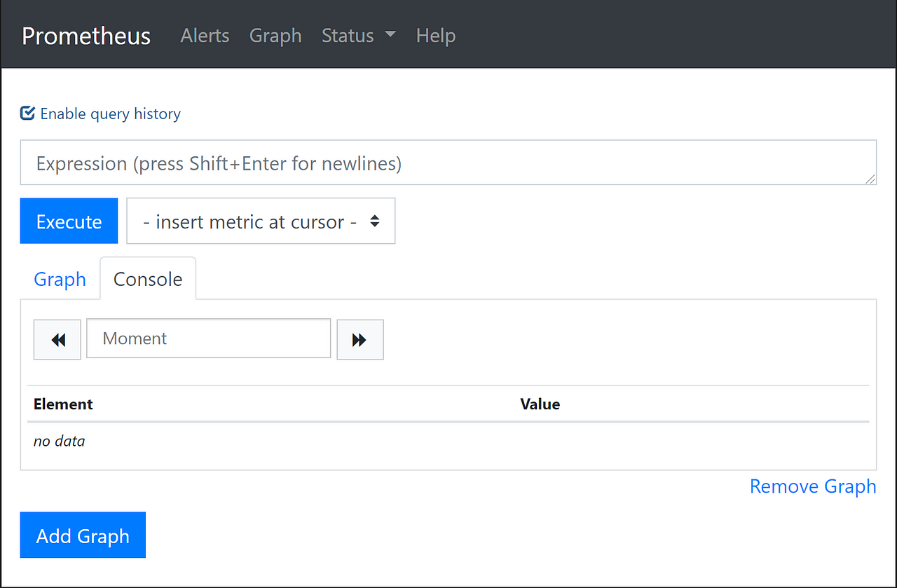Expand the Status menu in navbar
This screenshot has width=897, height=588.
[x=358, y=35]
